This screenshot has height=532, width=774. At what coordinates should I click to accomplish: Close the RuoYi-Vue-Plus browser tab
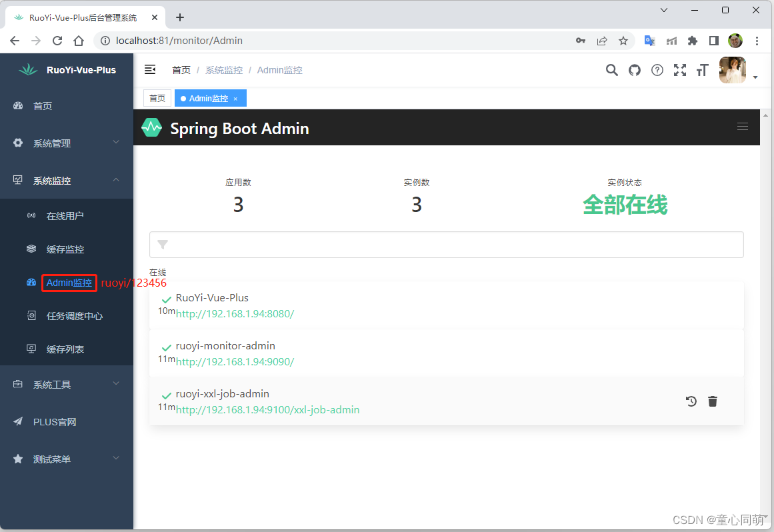click(155, 17)
